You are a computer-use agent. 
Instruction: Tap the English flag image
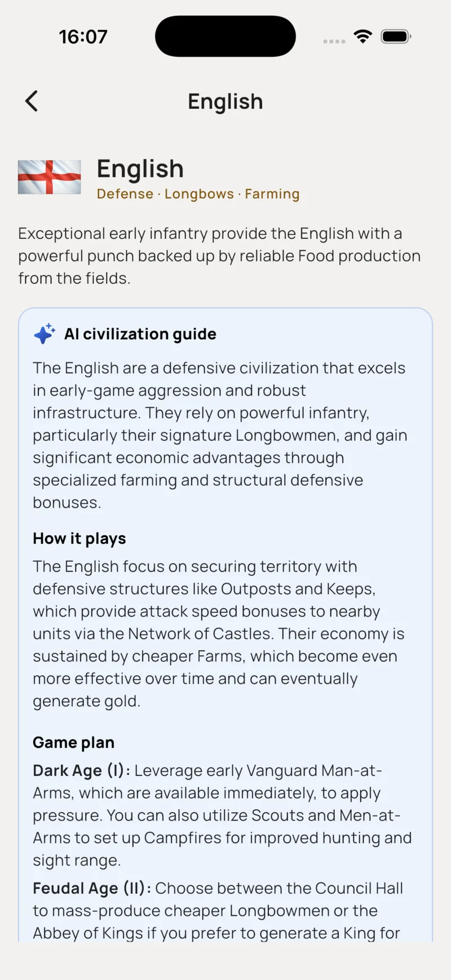50,177
